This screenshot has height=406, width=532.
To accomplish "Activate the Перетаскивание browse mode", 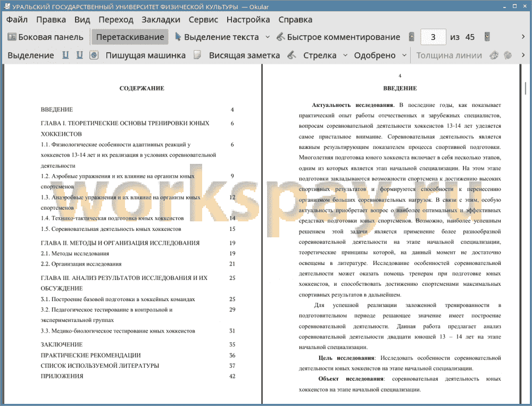I will [x=130, y=37].
